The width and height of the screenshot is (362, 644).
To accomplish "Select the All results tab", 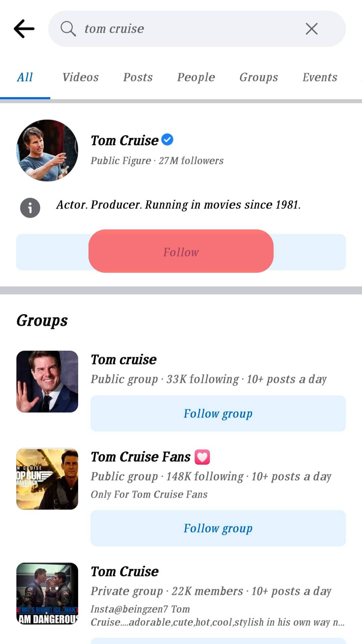I will tap(25, 77).
